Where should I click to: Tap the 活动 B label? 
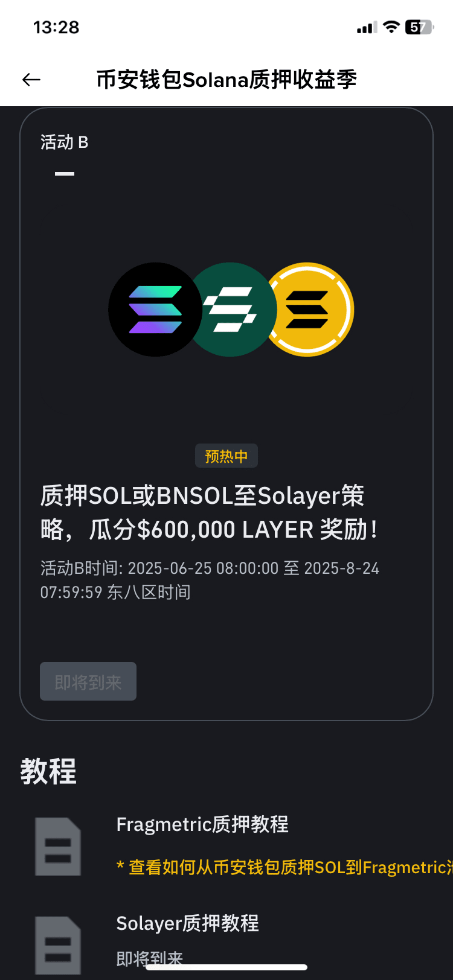point(65,142)
